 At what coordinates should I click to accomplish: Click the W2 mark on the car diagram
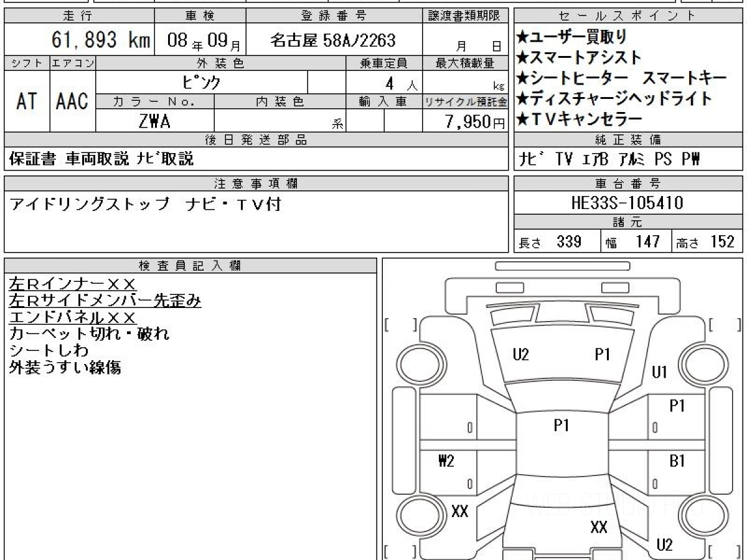pyautogui.click(x=446, y=461)
